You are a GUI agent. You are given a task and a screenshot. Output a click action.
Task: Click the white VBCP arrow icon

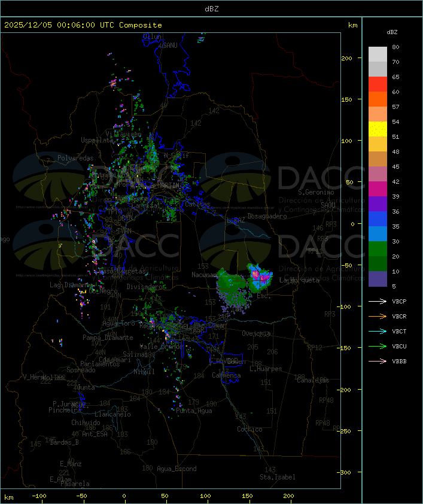point(378,301)
